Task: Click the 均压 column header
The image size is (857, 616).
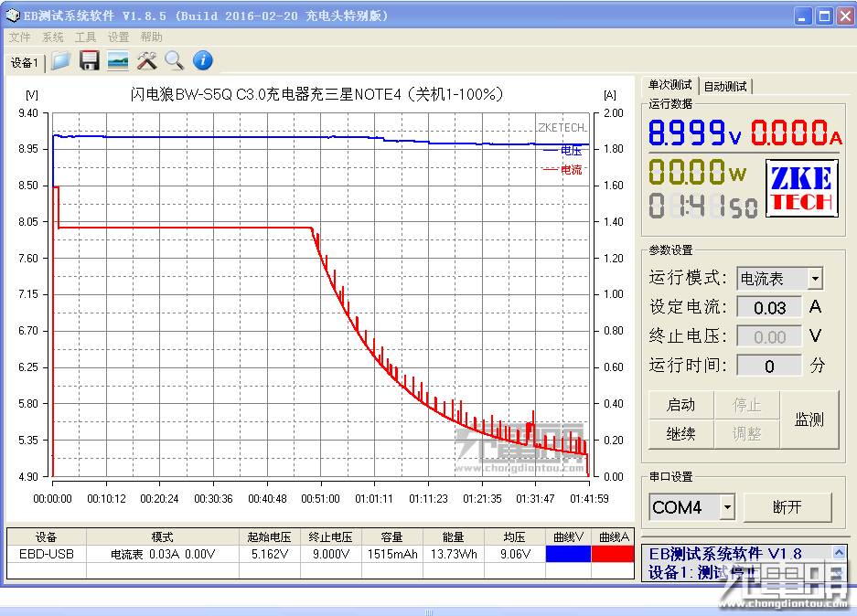Action: tap(515, 536)
